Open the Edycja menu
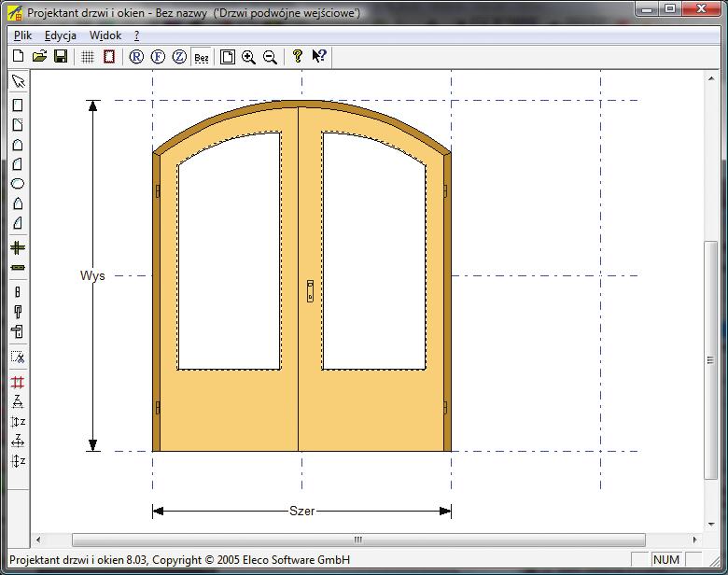This screenshot has height=575, width=728. pos(61,35)
